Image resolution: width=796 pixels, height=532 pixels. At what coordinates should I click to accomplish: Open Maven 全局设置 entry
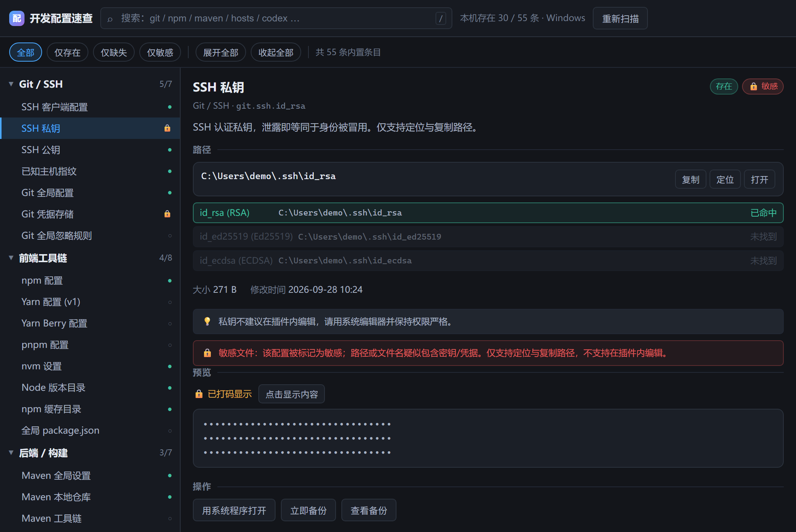(90, 476)
